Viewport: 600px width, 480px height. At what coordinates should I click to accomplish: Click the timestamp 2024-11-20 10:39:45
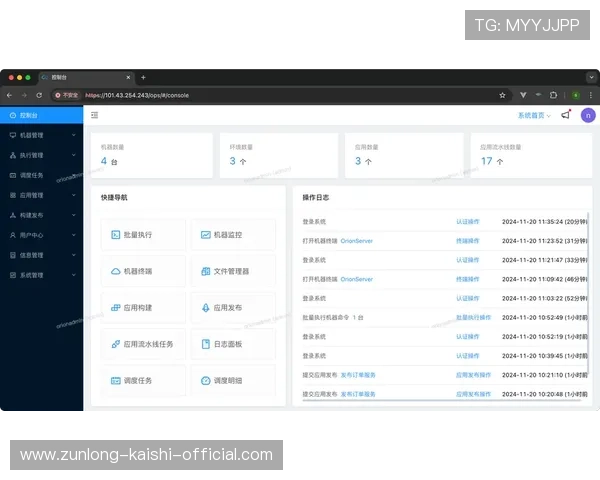point(532,356)
